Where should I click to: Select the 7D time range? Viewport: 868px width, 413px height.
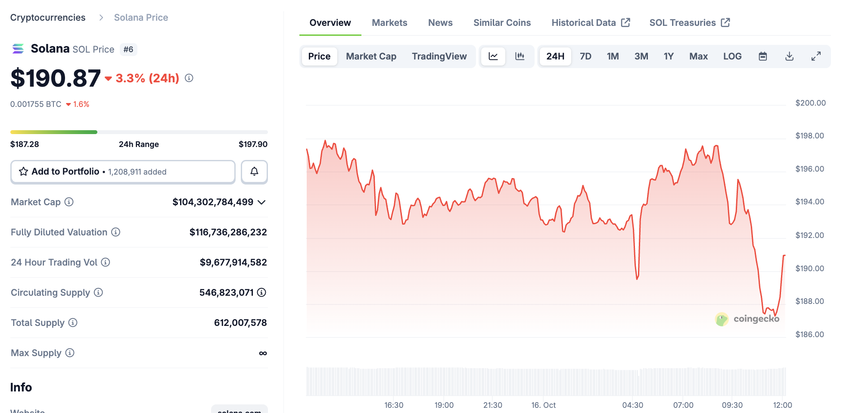pyautogui.click(x=585, y=56)
